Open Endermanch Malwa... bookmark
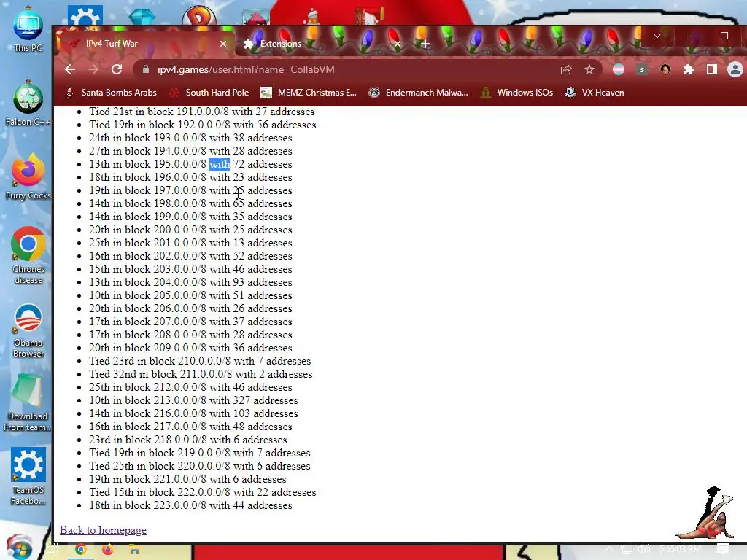 point(419,93)
